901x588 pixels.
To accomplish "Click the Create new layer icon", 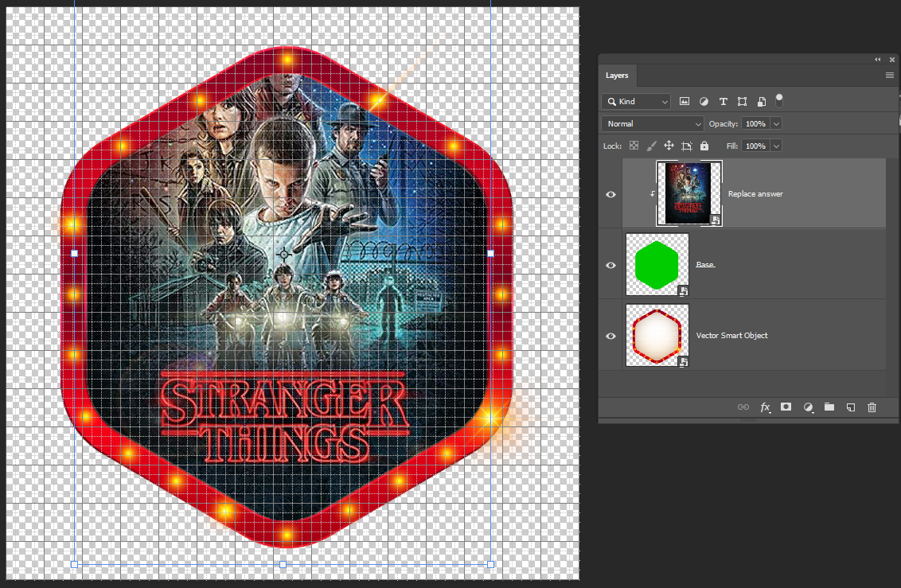I will coord(850,407).
